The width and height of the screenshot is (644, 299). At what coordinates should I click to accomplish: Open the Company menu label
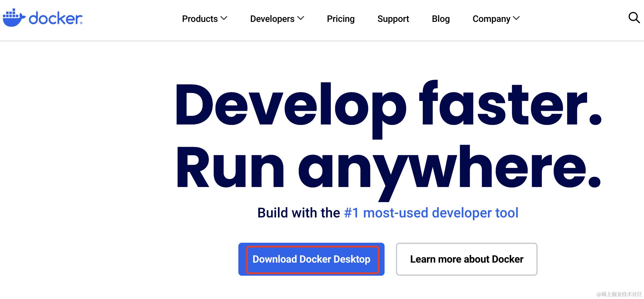coord(491,19)
